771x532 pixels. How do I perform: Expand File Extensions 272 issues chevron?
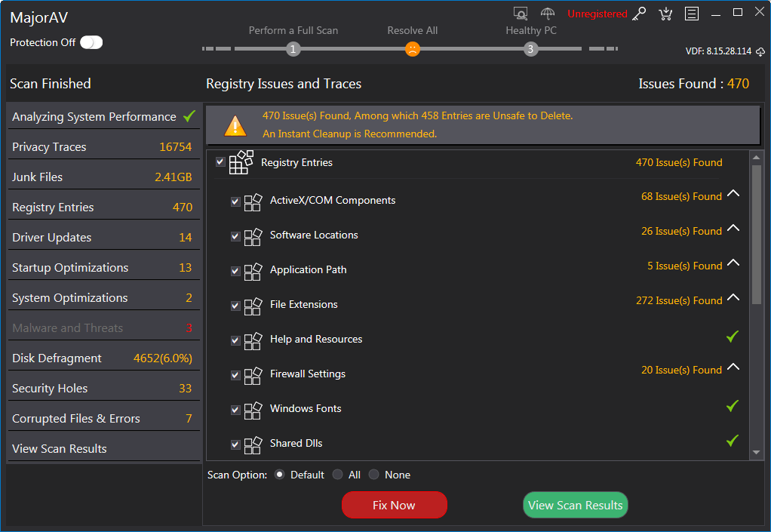733,297
